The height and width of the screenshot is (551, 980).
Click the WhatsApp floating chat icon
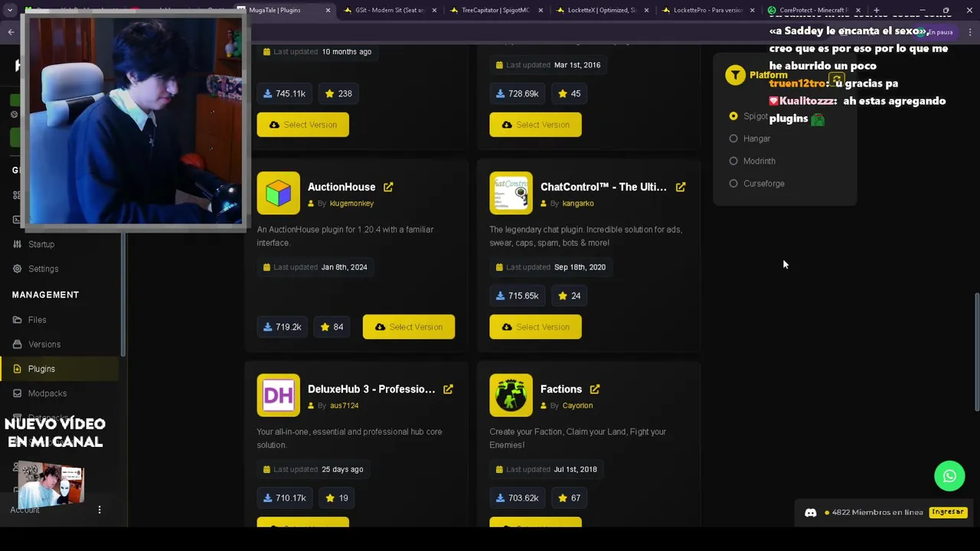coord(949,475)
